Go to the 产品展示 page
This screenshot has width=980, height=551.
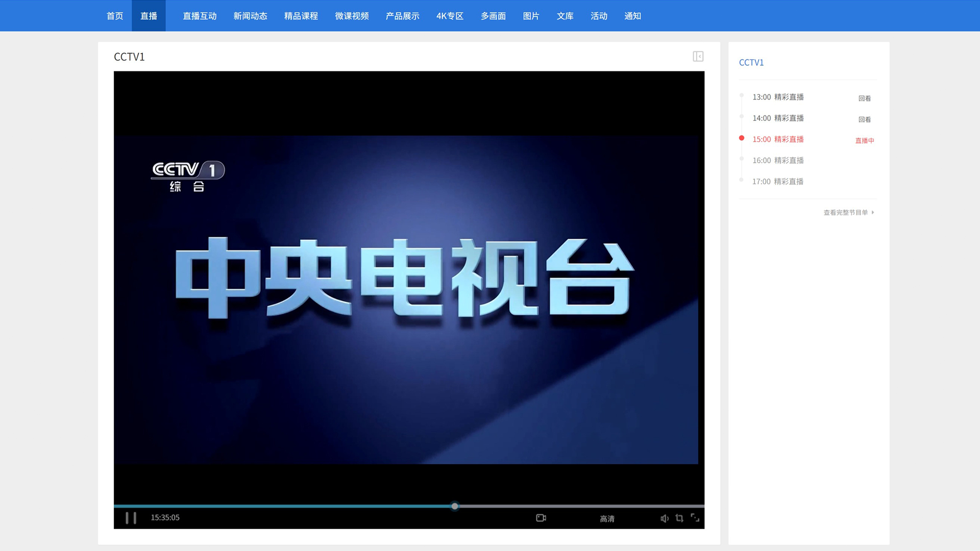[402, 16]
